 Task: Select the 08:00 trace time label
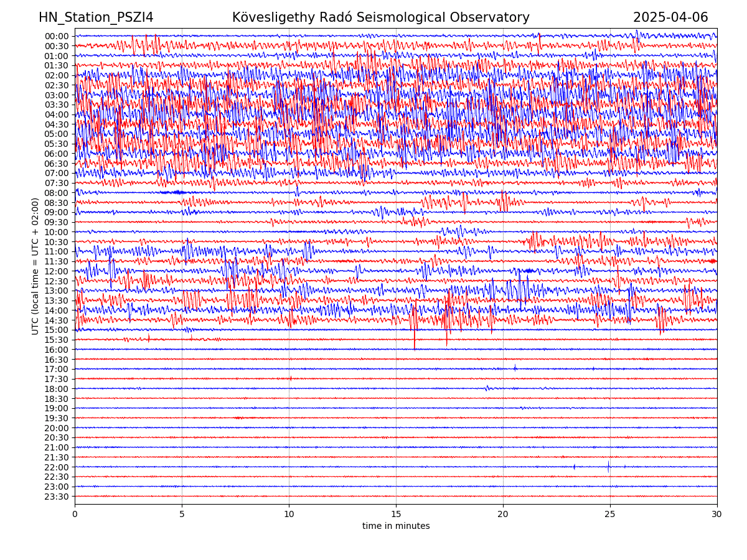(x=57, y=193)
